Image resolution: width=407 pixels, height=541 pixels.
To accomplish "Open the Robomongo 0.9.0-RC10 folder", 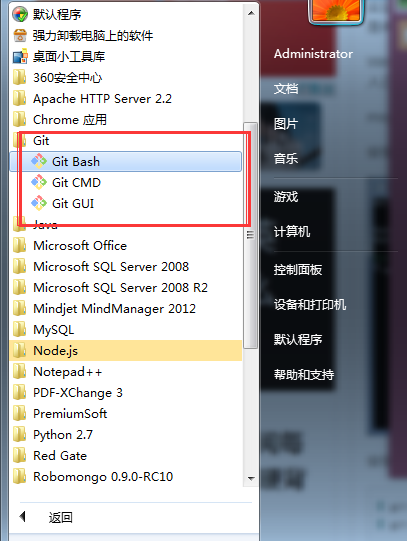I will [x=126, y=477].
